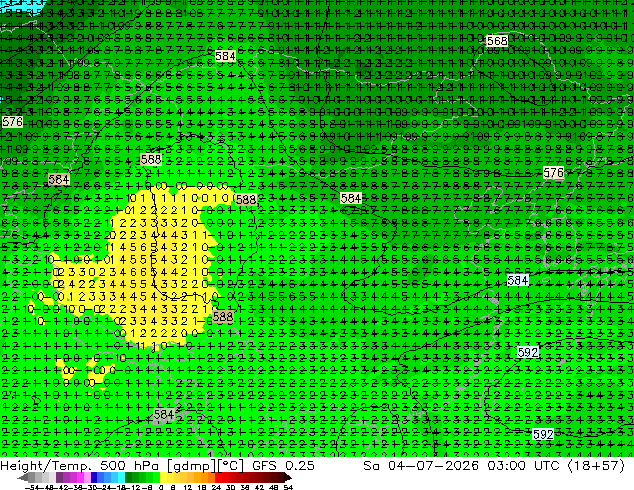Click the legend's left gray arrow end

23,478
